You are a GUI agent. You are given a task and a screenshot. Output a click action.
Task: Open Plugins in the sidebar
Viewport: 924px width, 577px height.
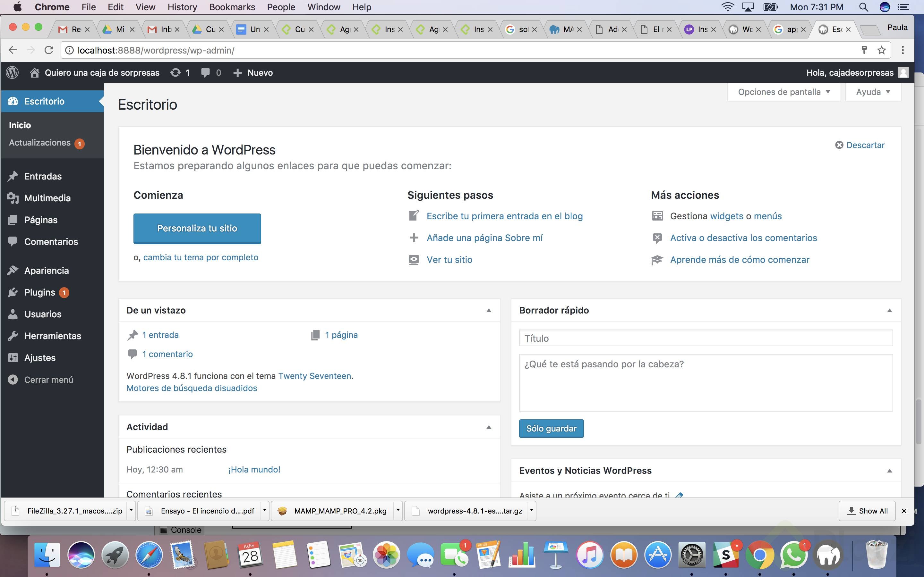[x=39, y=292]
